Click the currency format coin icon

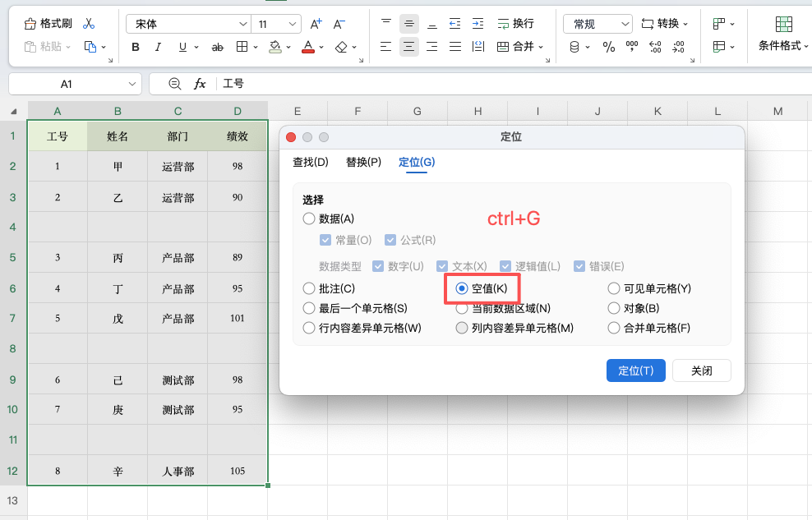point(574,47)
